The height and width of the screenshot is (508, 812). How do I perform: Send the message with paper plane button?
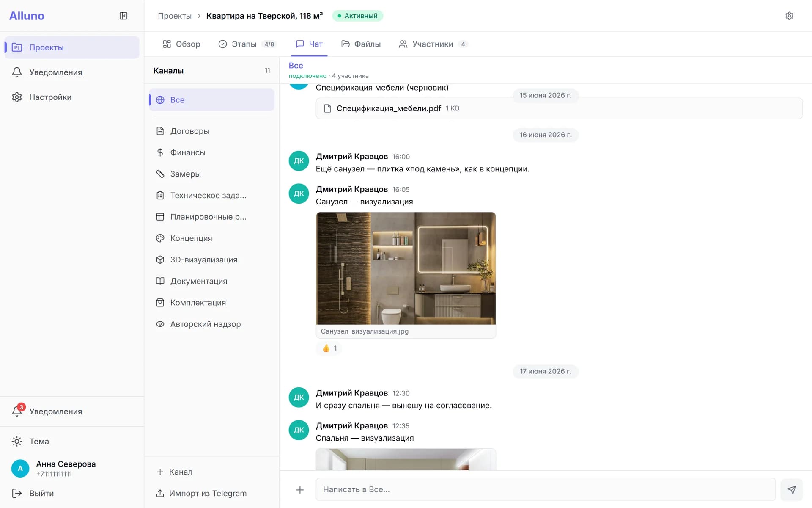point(792,490)
